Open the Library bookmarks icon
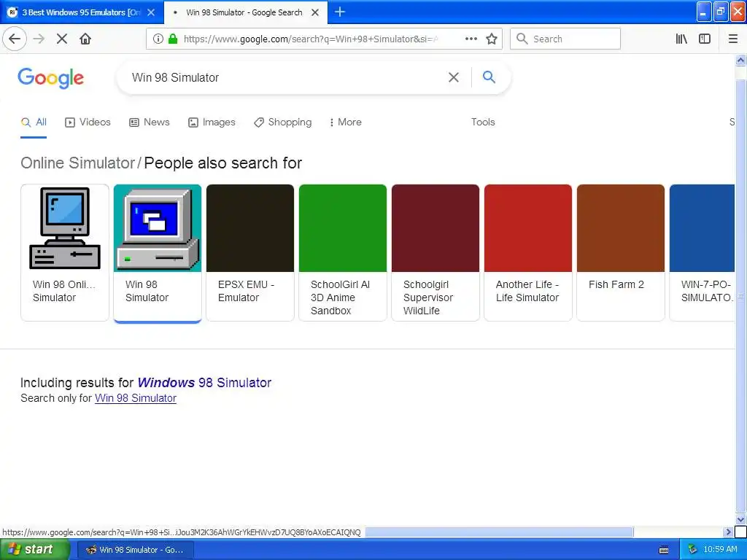Image resolution: width=747 pixels, height=560 pixels. [682, 39]
